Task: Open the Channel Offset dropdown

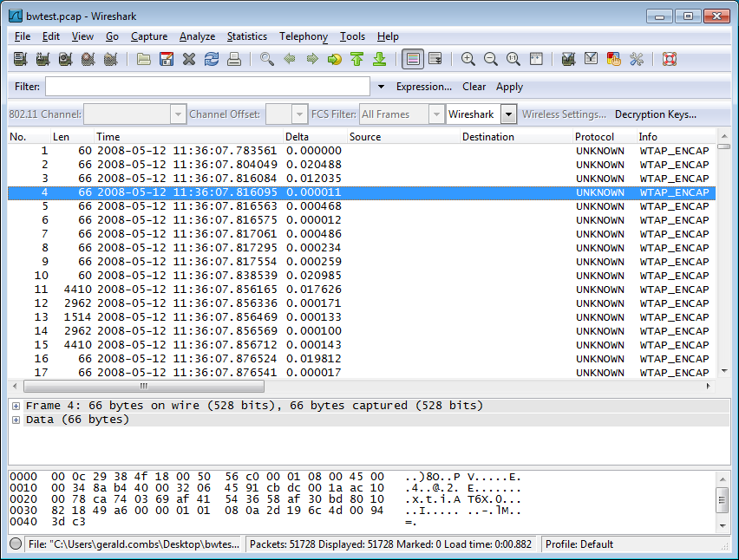Action: [299, 114]
